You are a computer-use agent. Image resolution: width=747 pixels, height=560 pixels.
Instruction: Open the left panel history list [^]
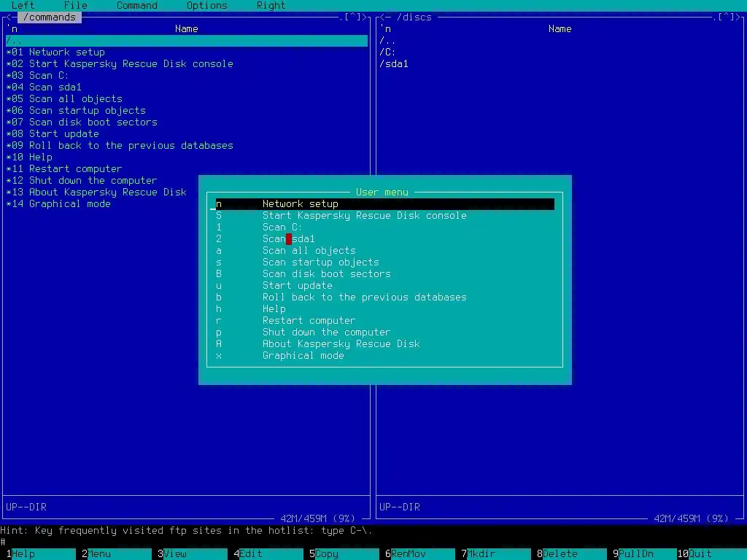point(353,17)
